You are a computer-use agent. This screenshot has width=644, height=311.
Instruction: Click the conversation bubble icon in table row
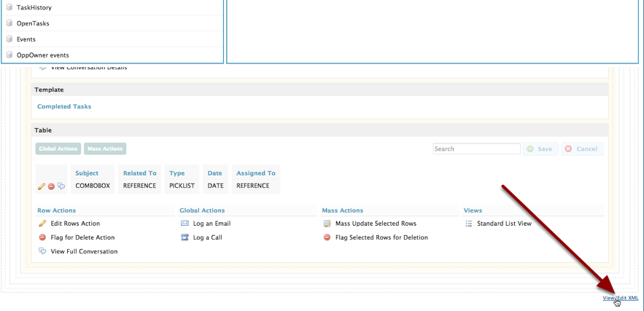pyautogui.click(x=61, y=186)
